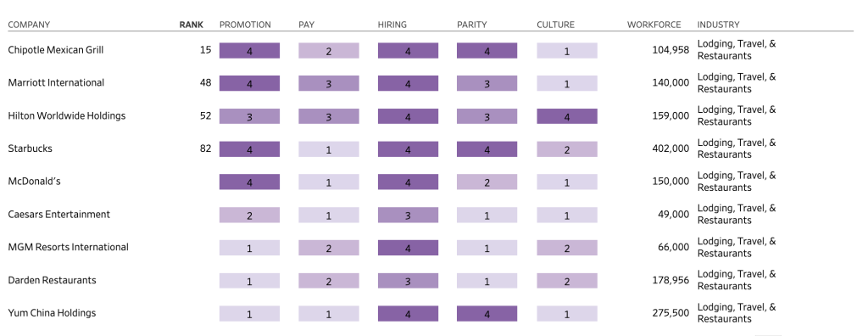Viewport: 868px width, 336px height.
Task: Click Hilton Worldwide Holdings company name
Action: (67, 116)
